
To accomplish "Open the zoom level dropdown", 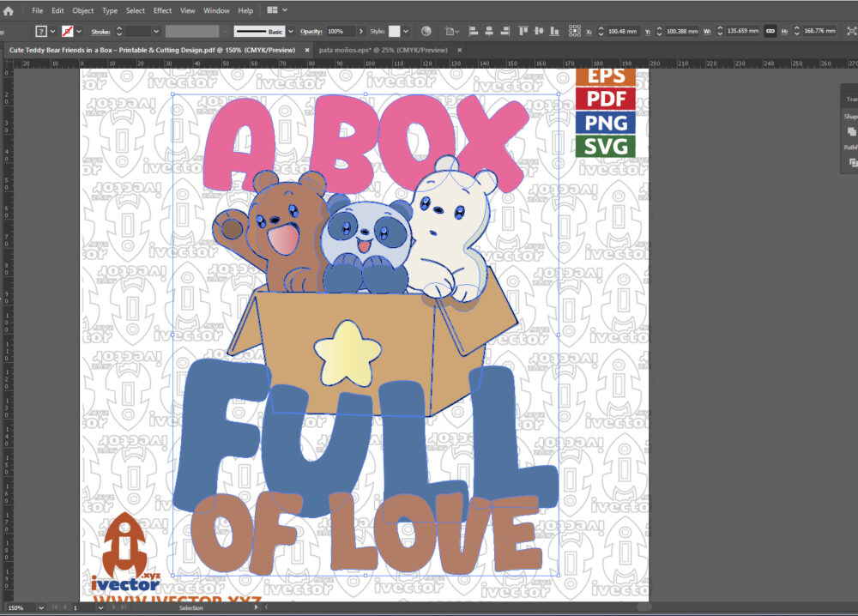I will [41, 607].
